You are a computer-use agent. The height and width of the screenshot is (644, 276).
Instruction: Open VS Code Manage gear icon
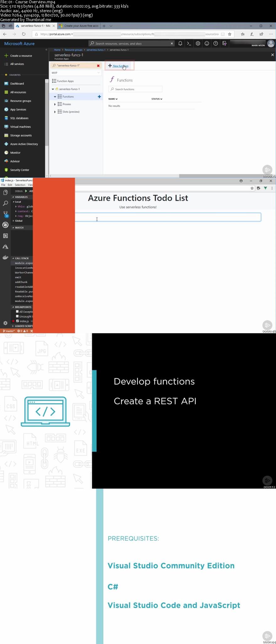(x=5, y=323)
